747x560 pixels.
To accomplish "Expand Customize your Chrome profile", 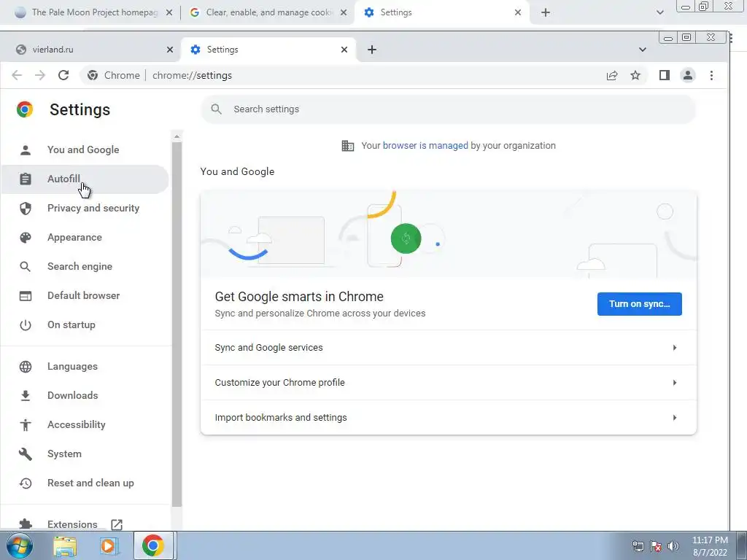I will click(449, 382).
